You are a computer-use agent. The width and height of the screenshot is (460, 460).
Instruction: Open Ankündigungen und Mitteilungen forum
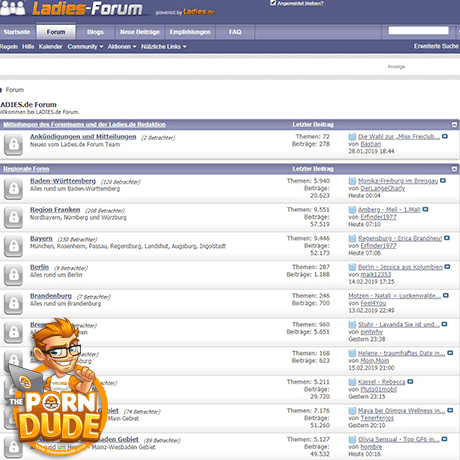83,137
